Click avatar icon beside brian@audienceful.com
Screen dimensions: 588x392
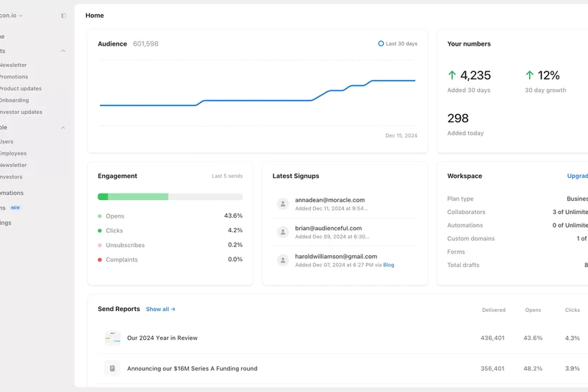tap(282, 232)
